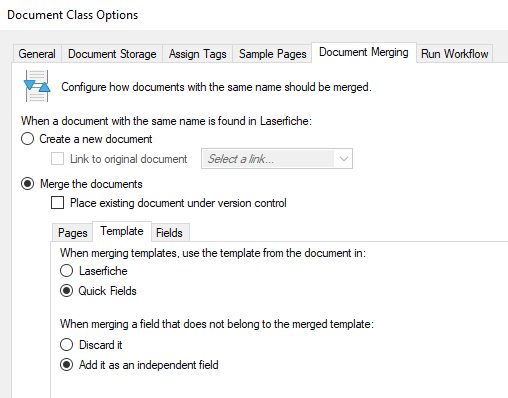Click the document merging arrows icon

click(37, 86)
